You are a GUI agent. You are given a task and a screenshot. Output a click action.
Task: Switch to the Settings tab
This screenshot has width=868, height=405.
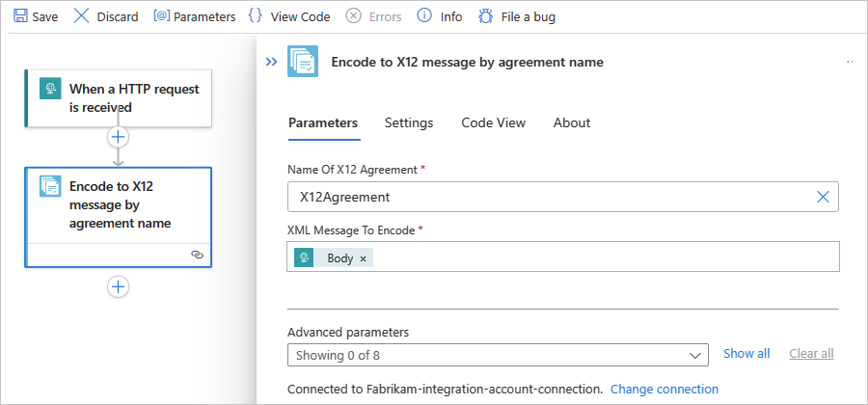[x=409, y=122]
